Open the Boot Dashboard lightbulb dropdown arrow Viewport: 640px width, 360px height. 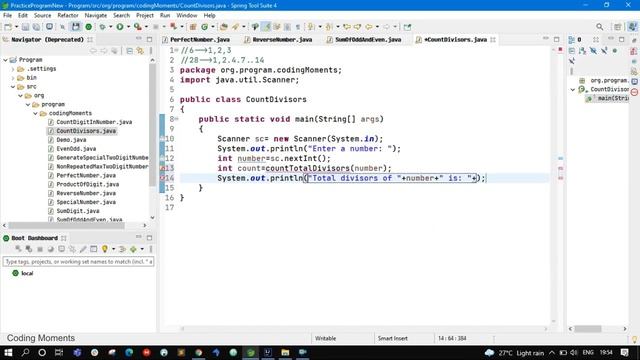[113, 249]
